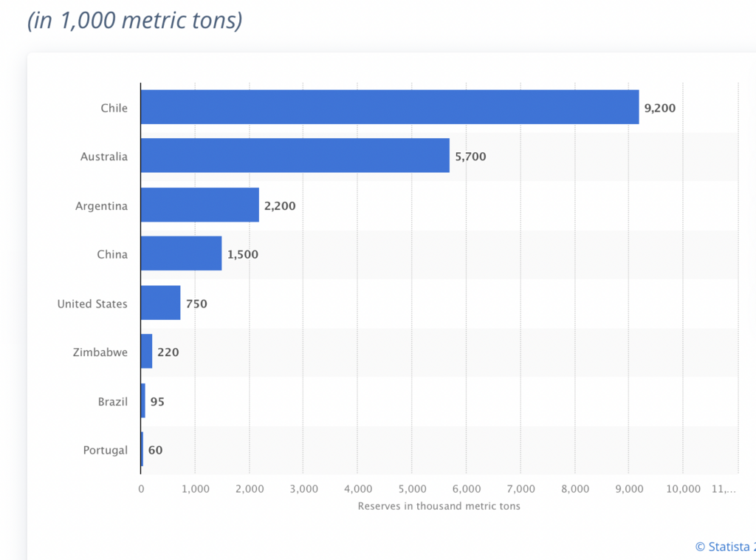
Task: Click the Zimbabwe bar
Action: pos(146,352)
